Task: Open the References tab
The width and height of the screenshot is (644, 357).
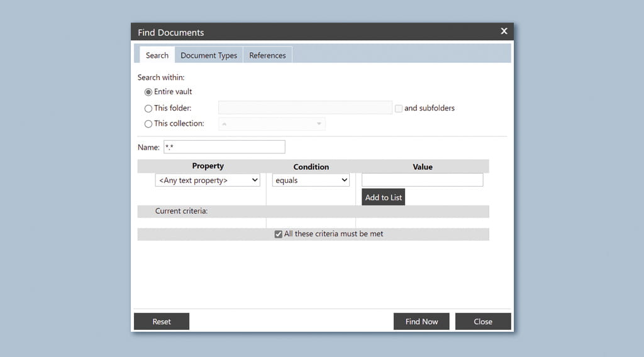Action: 267,55
